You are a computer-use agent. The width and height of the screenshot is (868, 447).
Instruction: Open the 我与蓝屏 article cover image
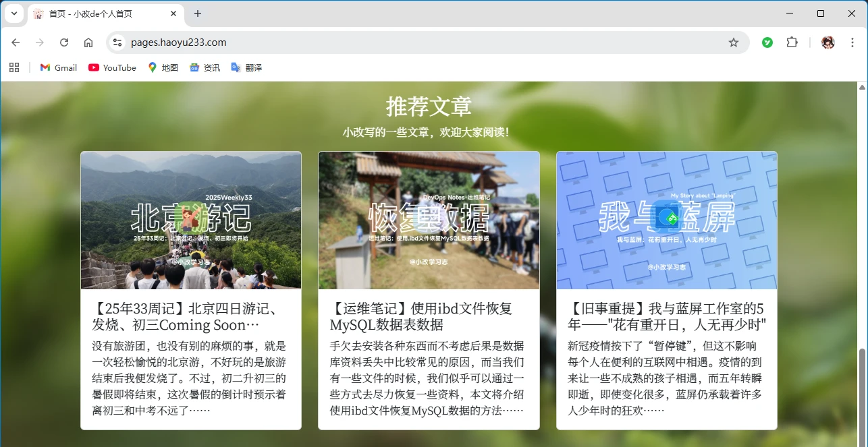tap(667, 220)
